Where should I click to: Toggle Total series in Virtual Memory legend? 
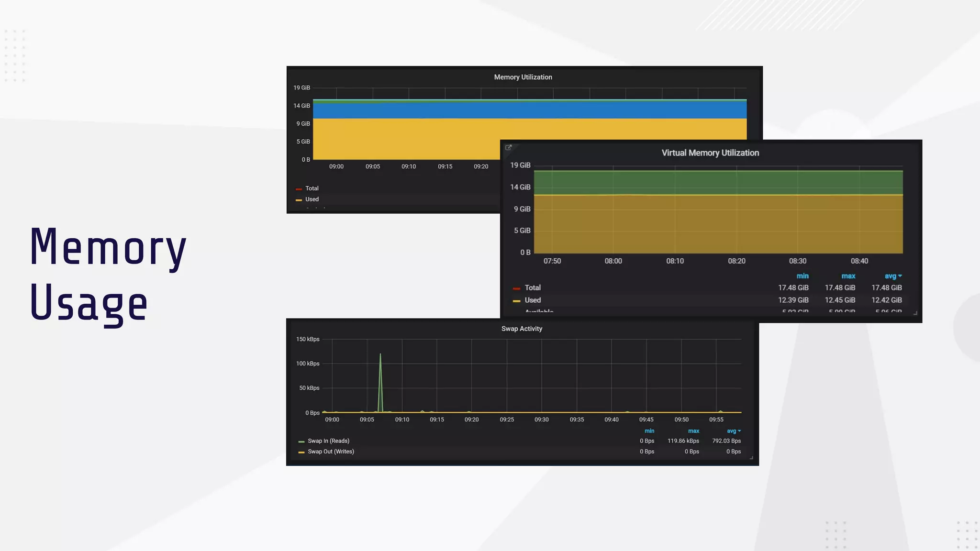click(532, 288)
